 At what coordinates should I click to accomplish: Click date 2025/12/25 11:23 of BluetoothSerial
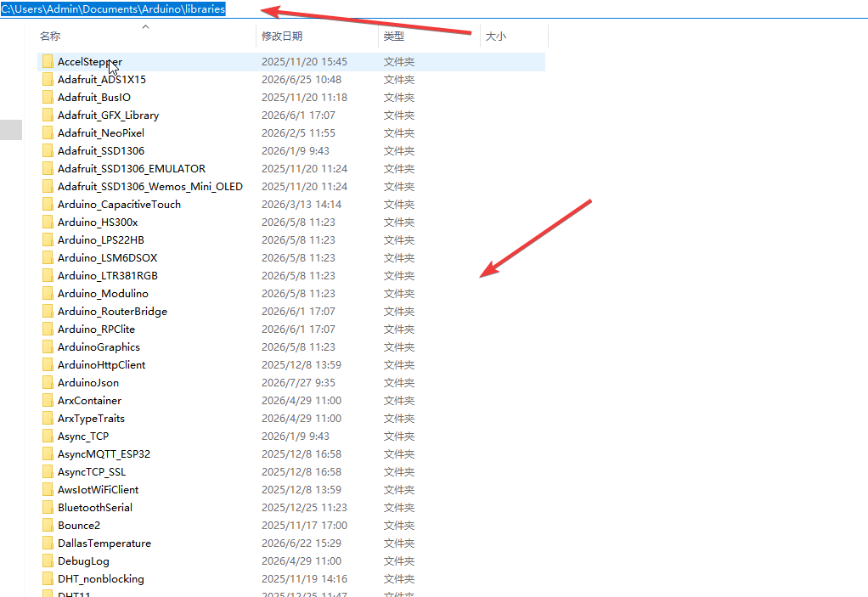(304, 507)
